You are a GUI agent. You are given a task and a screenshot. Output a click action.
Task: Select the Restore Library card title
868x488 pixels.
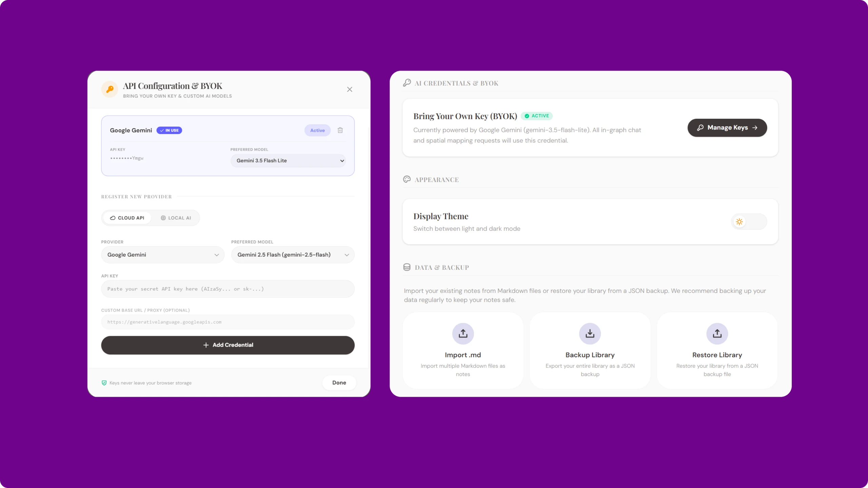[717, 355]
